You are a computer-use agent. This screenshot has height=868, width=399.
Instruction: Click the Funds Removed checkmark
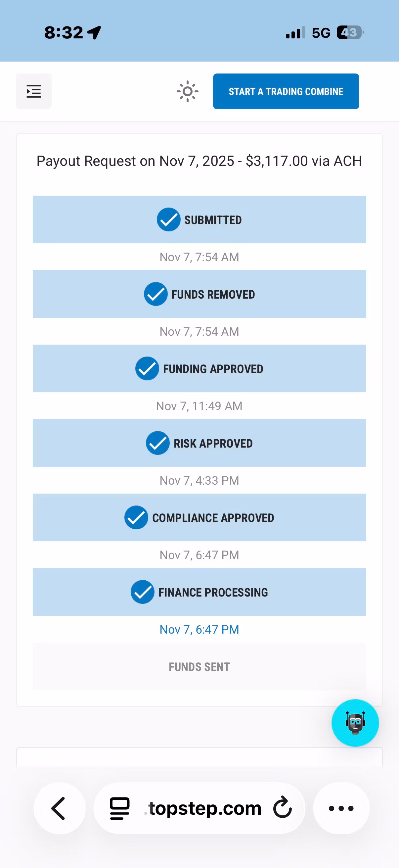tap(156, 294)
